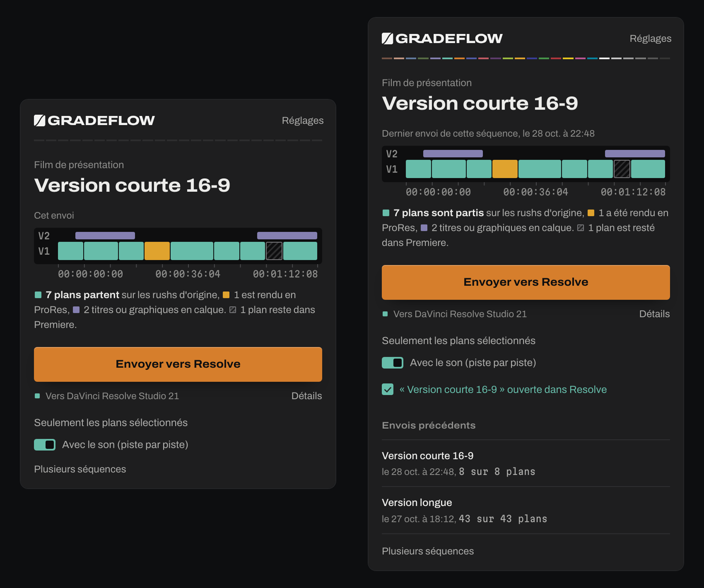Toggle Avec le son switch in right panel
Viewport: 704px width, 588px height.
[392, 363]
